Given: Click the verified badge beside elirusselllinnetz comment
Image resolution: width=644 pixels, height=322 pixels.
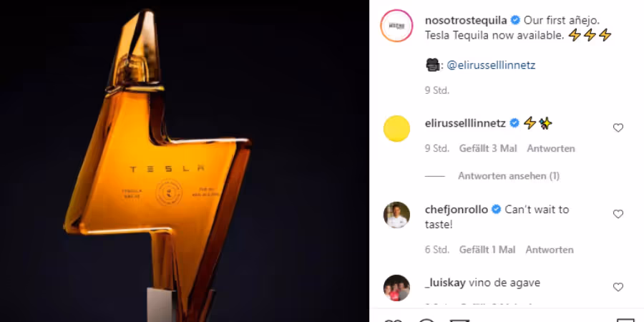Looking at the screenshot, I should 514,123.
